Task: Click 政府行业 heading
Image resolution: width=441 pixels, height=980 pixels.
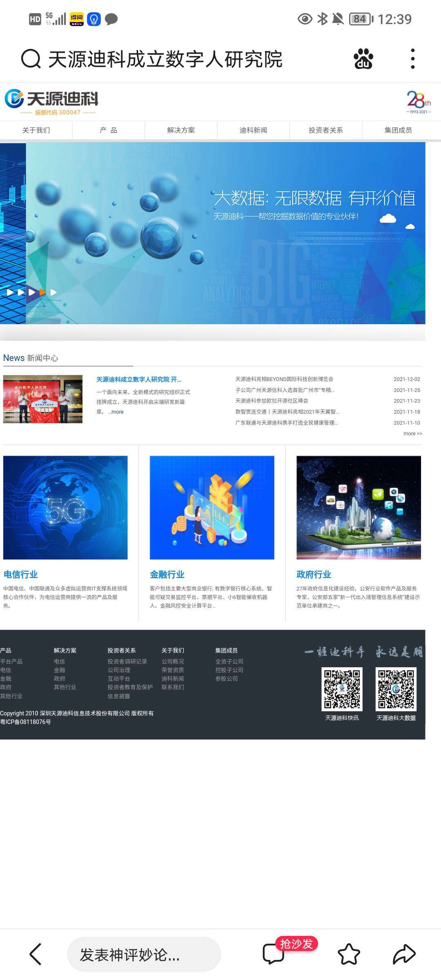Action: coord(314,575)
